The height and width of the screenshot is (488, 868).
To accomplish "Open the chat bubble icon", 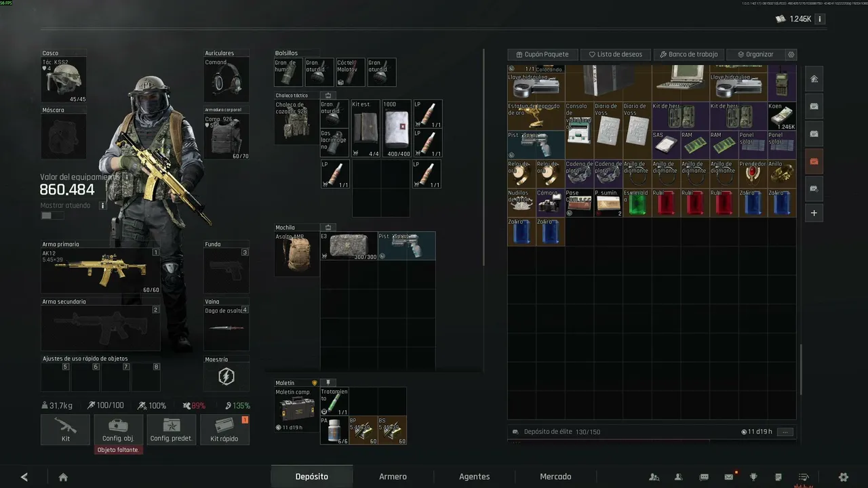I will (704, 477).
